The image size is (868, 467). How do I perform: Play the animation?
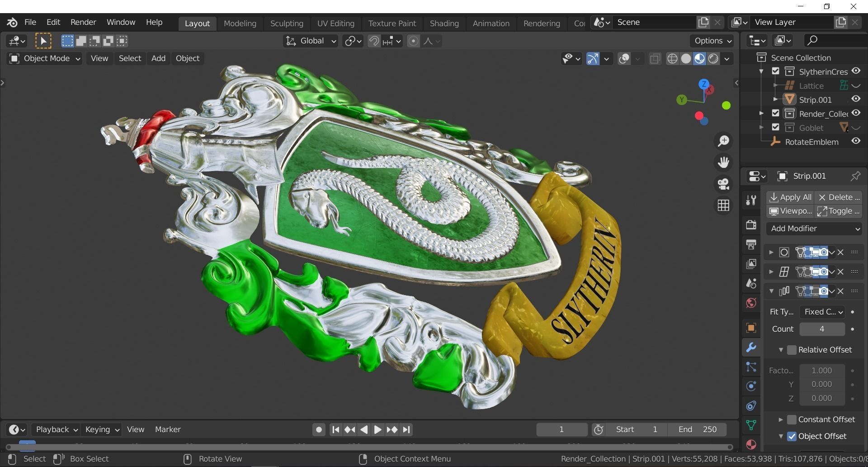pos(377,429)
